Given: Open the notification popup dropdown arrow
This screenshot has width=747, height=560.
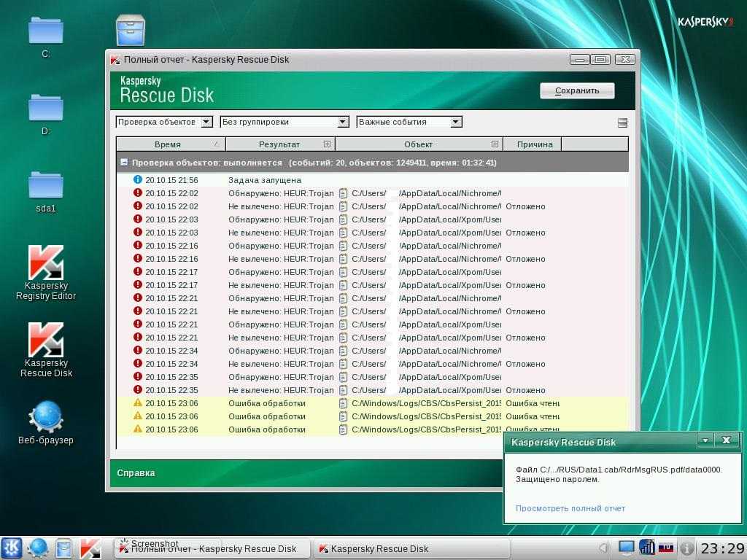Looking at the screenshot, I should point(705,440).
